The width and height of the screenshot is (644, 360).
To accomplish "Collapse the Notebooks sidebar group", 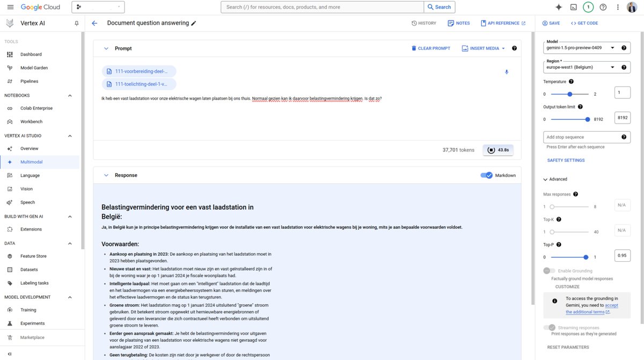I will (70, 95).
